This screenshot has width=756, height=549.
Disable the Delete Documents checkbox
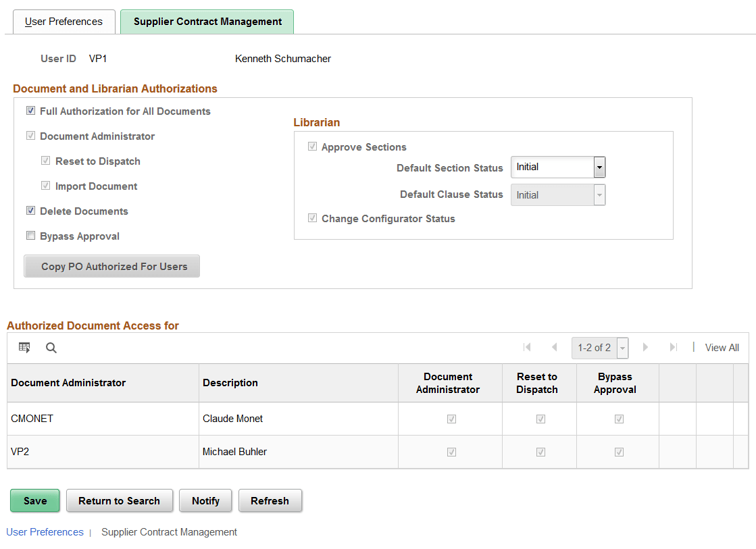30,211
